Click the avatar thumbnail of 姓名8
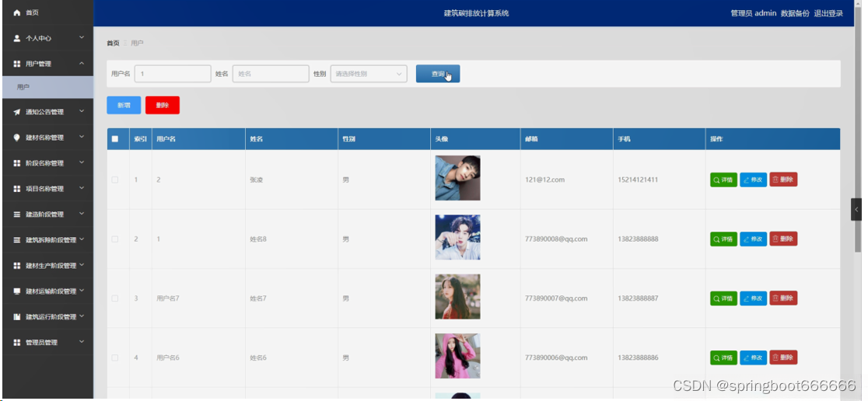 (458, 237)
